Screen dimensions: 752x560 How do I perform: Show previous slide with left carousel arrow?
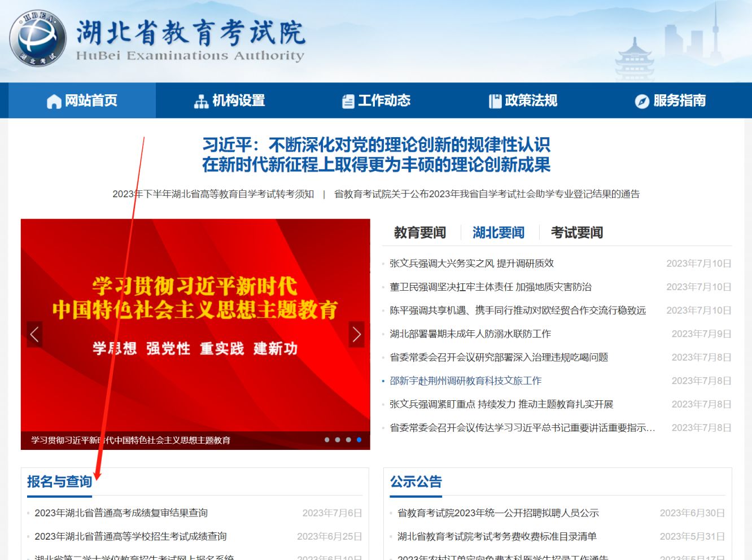pyautogui.click(x=34, y=334)
